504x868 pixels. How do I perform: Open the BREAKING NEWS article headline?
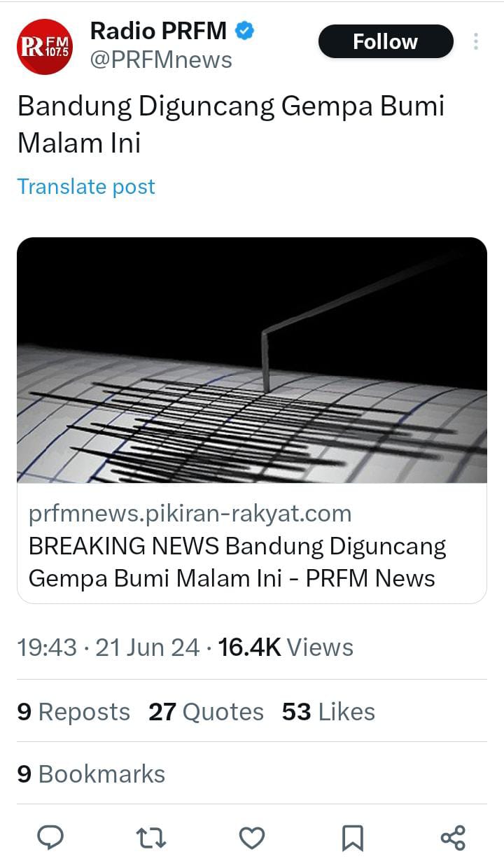(x=237, y=563)
